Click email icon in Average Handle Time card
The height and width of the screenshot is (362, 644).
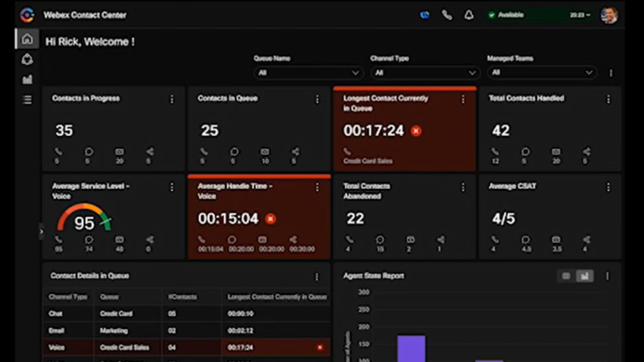pyautogui.click(x=262, y=240)
